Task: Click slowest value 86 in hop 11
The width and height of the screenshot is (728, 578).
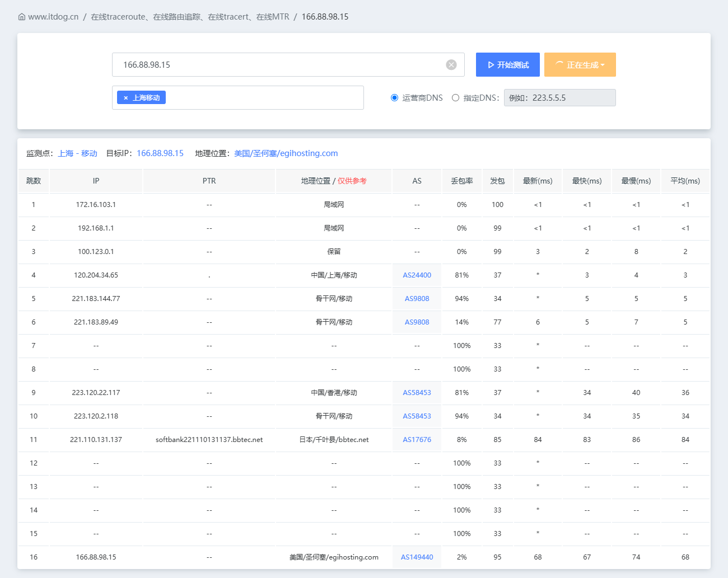Action: (x=636, y=440)
